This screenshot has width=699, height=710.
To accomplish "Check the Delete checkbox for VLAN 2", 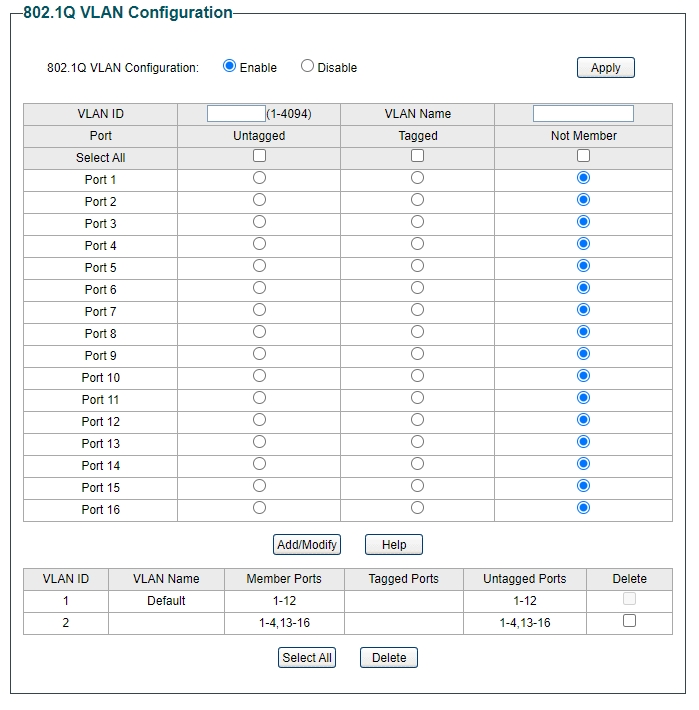I will 629,621.
